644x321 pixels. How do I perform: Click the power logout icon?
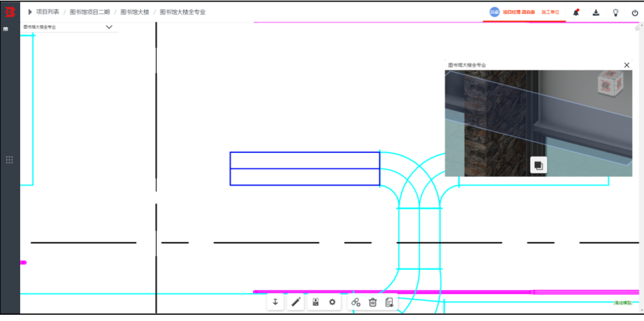click(x=635, y=12)
